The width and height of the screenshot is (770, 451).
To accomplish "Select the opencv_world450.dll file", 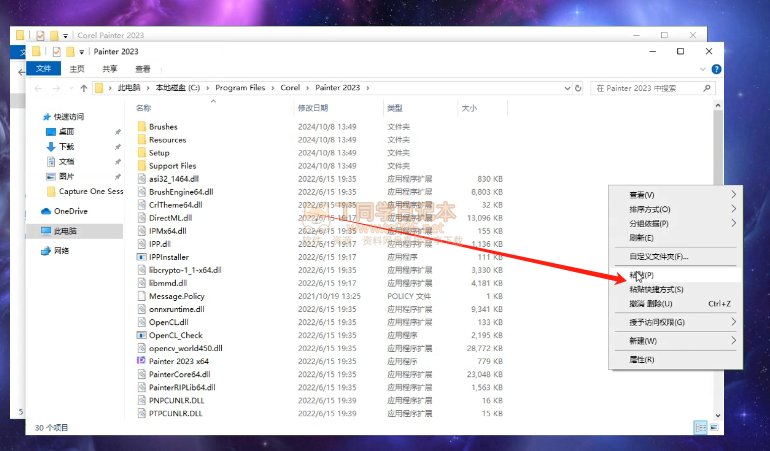I will pyautogui.click(x=186, y=348).
